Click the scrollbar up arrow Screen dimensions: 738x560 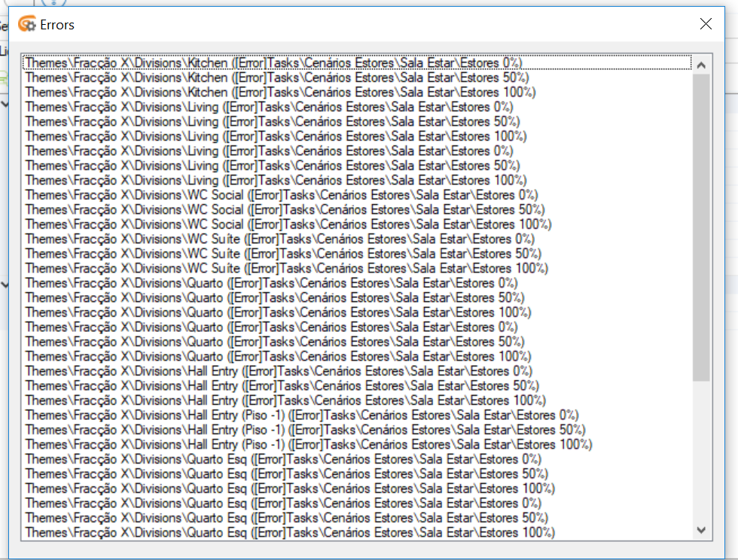click(x=701, y=64)
